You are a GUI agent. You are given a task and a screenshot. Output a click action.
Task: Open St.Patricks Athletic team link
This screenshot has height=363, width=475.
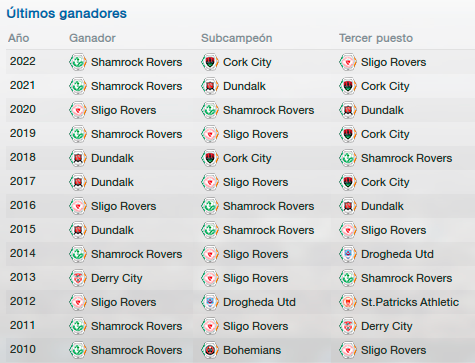tap(410, 302)
